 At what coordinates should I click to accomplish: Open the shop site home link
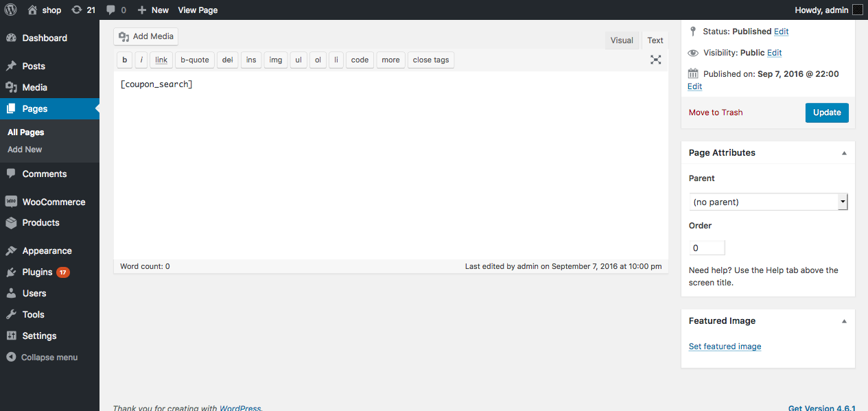point(45,10)
